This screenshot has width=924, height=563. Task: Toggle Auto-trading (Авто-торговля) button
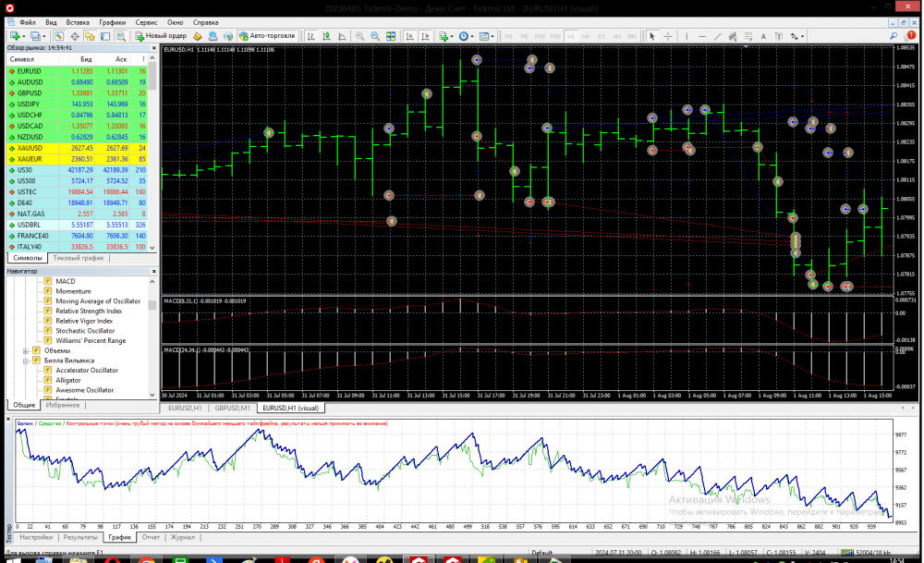264,36
